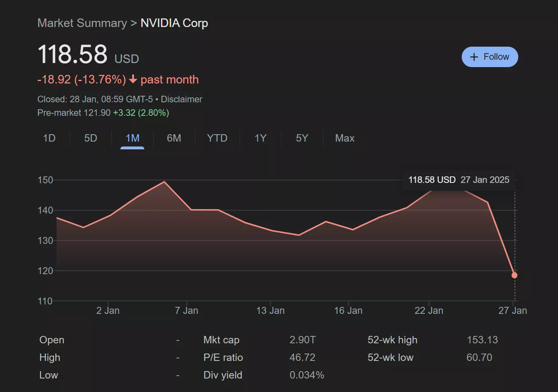Viewport: 558px width, 392px height.
Task: Click the chart peak near 7 Jan
Action: 164,182
